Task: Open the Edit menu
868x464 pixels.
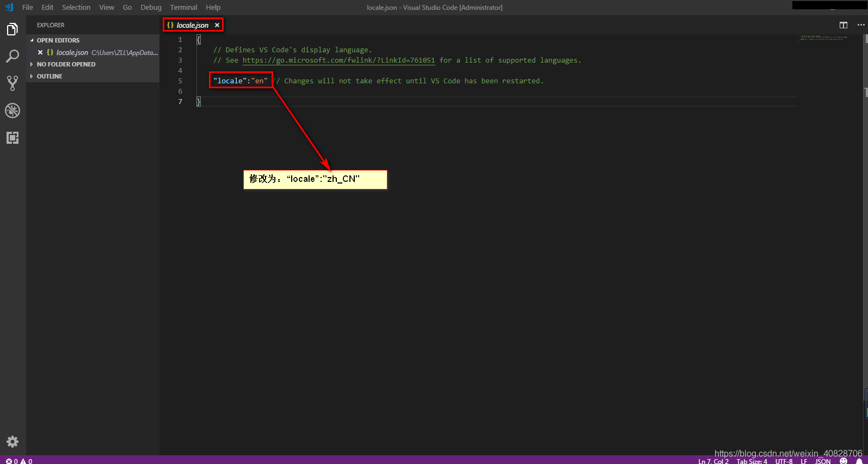Action: [47, 7]
